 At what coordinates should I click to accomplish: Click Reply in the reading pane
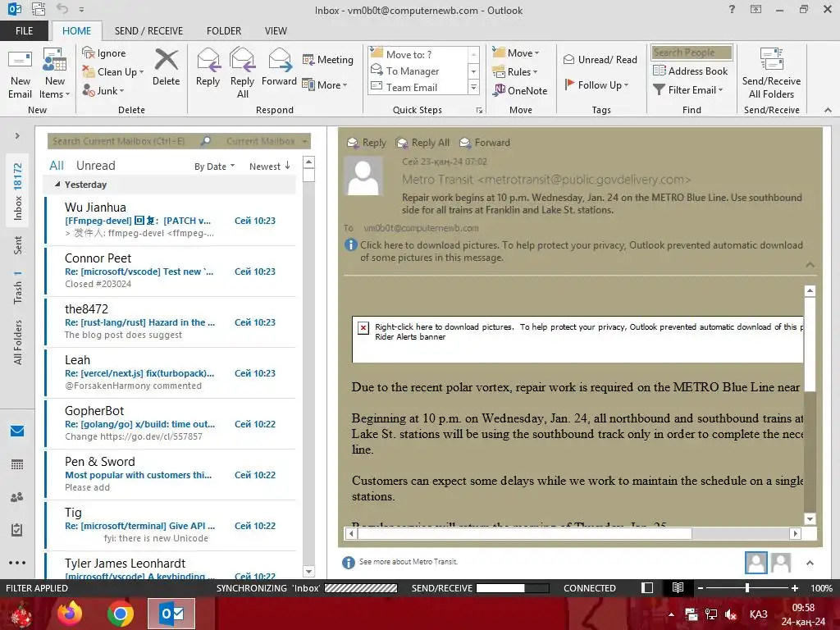[367, 143]
